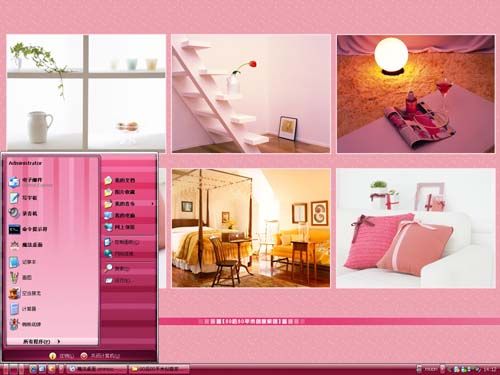
Task: Click 关闭计算机 shut down button
Action: pos(100,356)
